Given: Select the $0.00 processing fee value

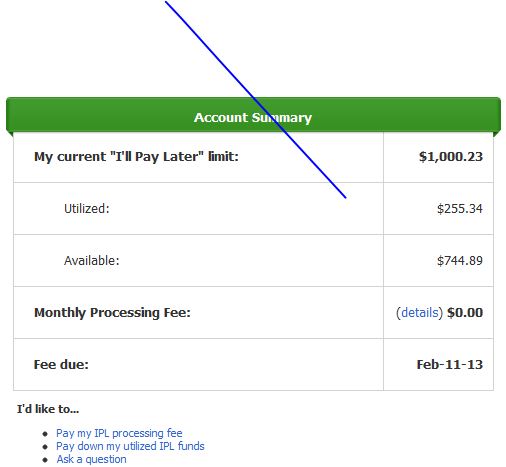Looking at the screenshot, I should pos(465,313).
